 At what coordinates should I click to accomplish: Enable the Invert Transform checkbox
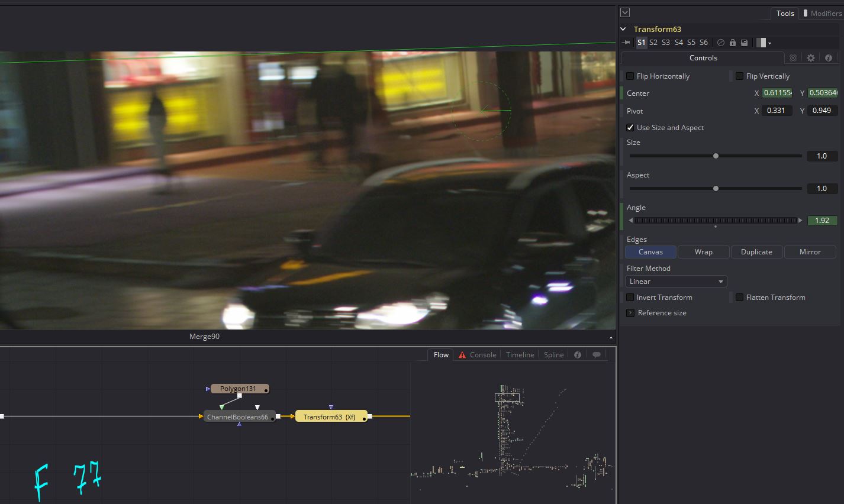(630, 298)
